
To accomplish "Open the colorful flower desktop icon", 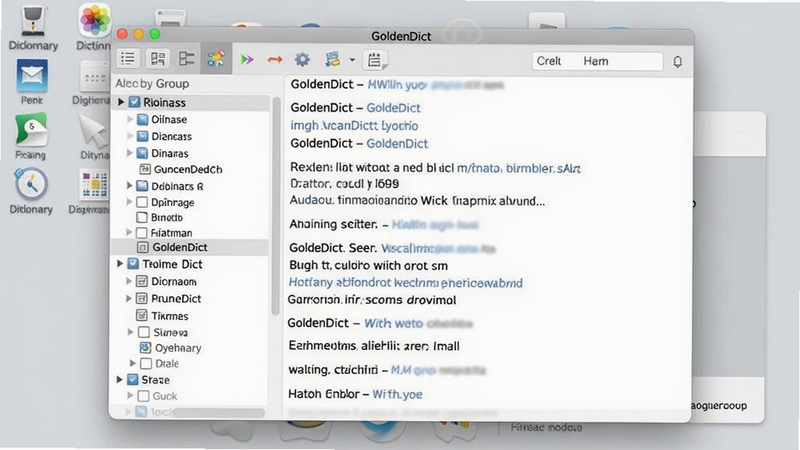I will 94,20.
